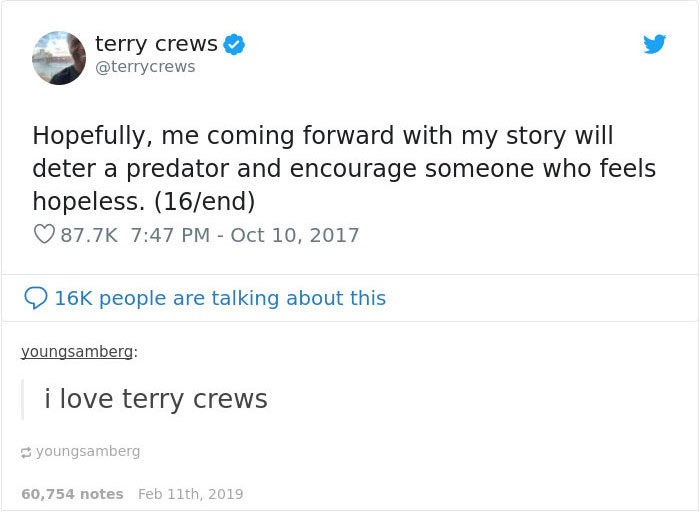Click the speech bubble reply icon
The height and width of the screenshot is (512, 700).
click(x=35, y=298)
